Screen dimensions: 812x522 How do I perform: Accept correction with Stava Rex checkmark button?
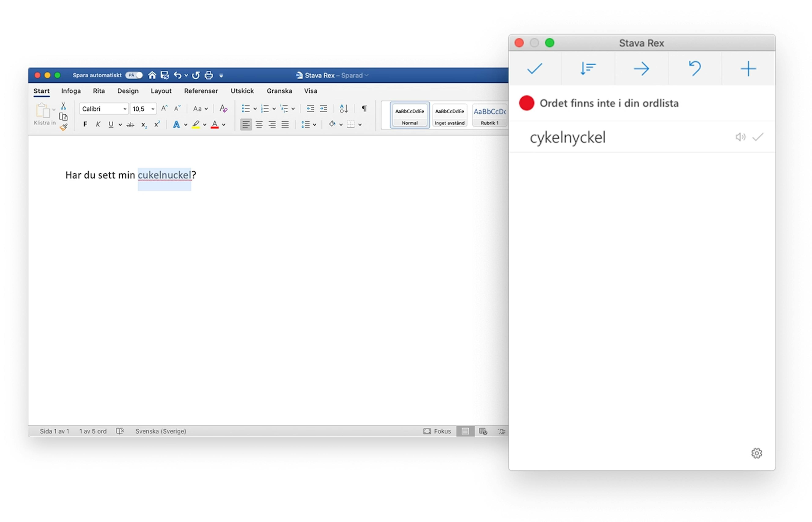click(x=534, y=69)
